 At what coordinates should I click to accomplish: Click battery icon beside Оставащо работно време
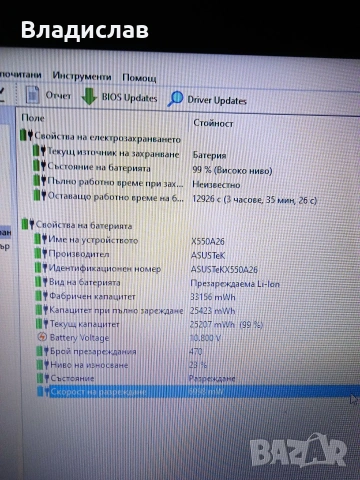point(40,195)
